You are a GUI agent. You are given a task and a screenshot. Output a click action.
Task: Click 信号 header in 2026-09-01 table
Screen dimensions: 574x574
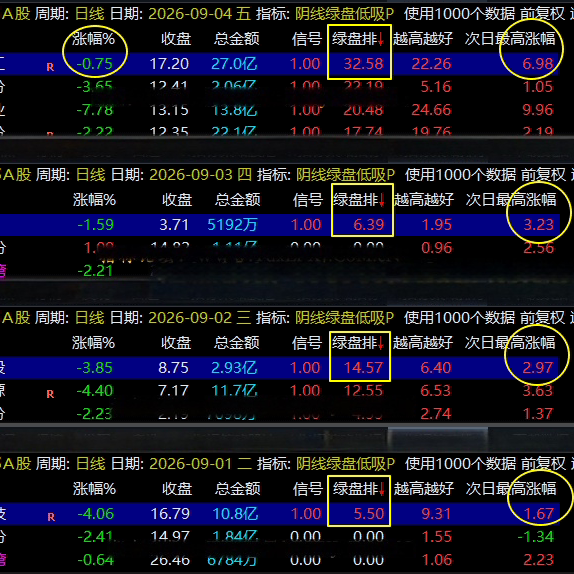click(x=308, y=489)
